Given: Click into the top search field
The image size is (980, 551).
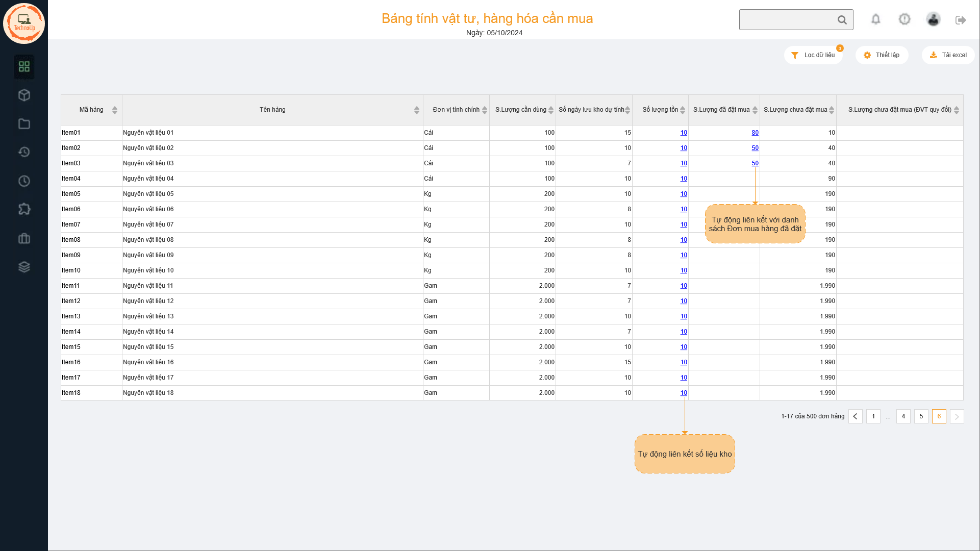Looking at the screenshot, I should (x=786, y=20).
